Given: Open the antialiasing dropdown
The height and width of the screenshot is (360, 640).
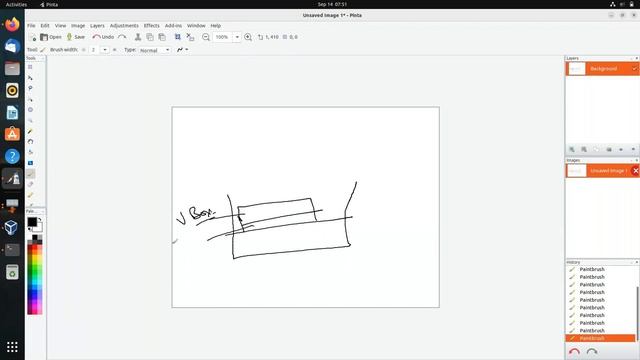Looking at the screenshot, I should point(182,49).
